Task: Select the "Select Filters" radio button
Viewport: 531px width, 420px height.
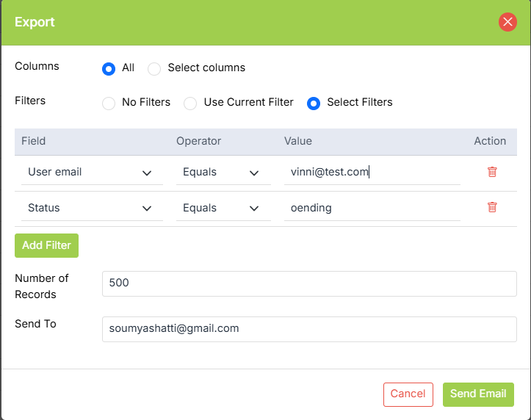Action: (x=314, y=103)
